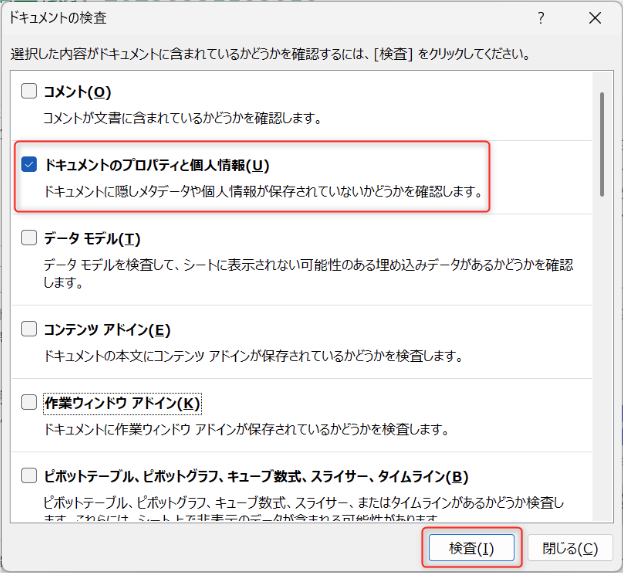Click the instruction text mentioning [検査]

pos(270,53)
